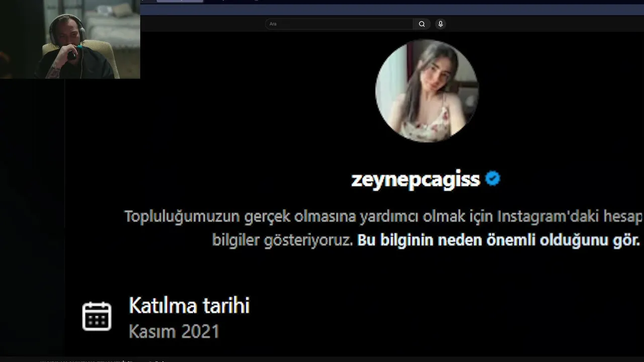644x362 pixels.
Task: Click the blue bar beneath the browser tabs
Action: tap(392, 10)
